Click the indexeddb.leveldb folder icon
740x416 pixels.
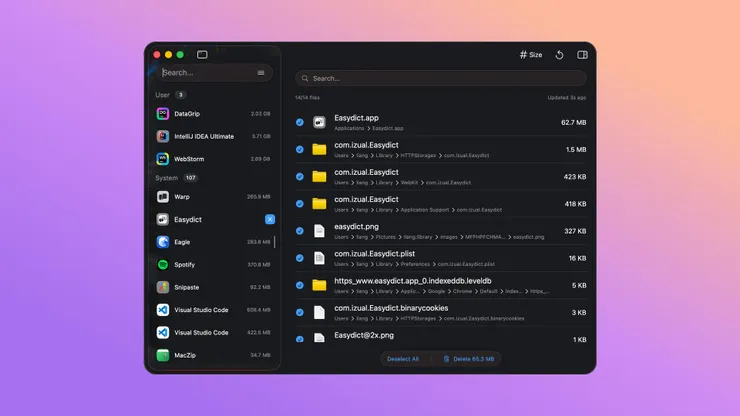(320, 285)
